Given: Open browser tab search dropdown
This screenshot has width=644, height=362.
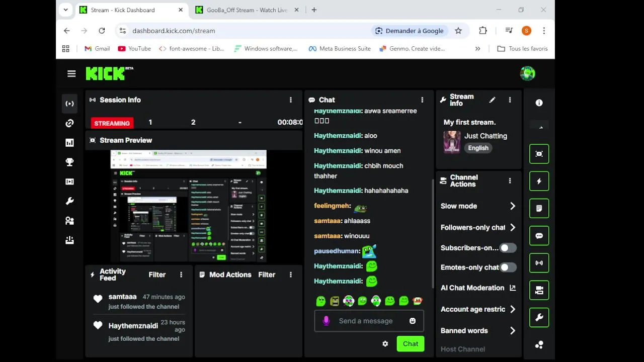Looking at the screenshot, I should tap(65, 10).
